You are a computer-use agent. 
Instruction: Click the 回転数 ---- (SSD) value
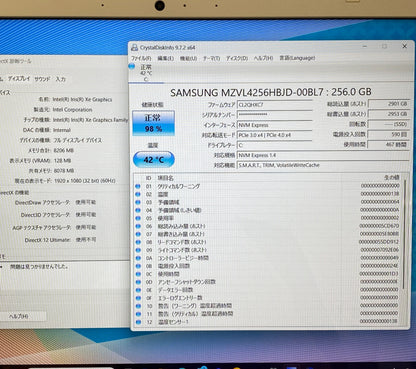[389, 124]
